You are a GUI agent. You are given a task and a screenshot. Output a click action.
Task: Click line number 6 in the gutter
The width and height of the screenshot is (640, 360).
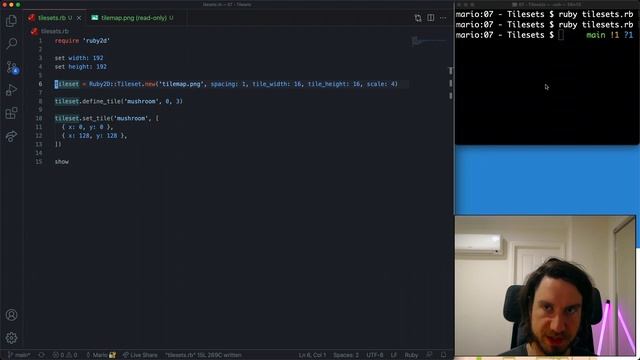(x=40, y=84)
